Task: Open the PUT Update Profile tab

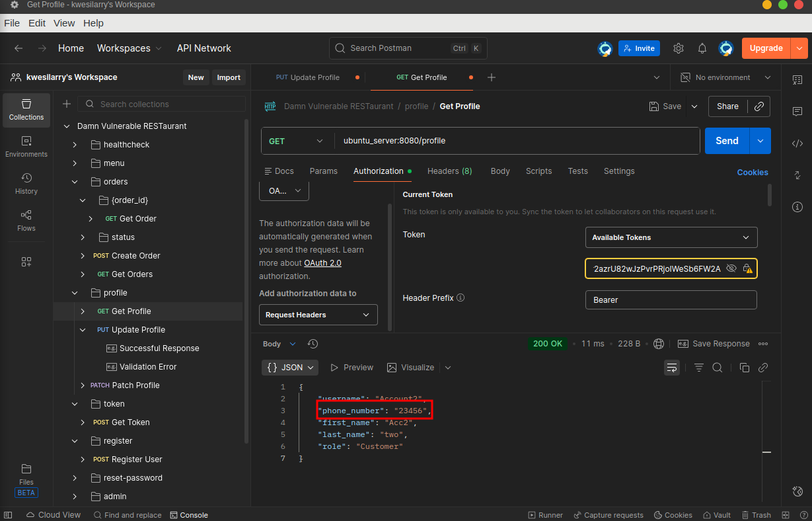Action: tap(308, 77)
